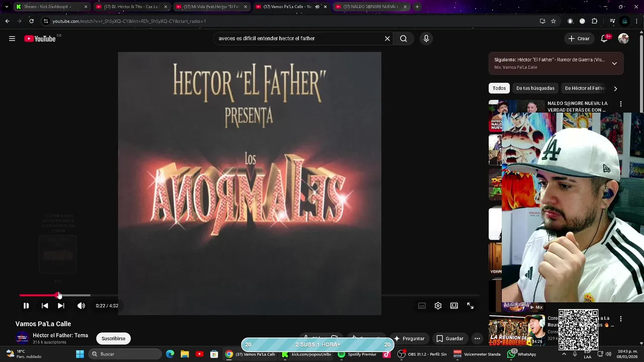This screenshot has height=362, width=644.
Task: Install app icon in address bar
Action: tap(542, 21)
